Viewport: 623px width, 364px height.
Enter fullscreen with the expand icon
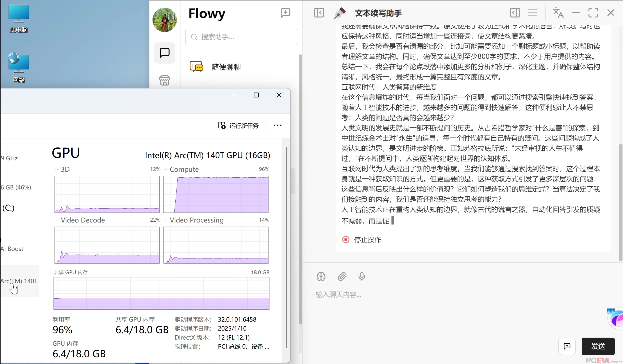(x=593, y=13)
